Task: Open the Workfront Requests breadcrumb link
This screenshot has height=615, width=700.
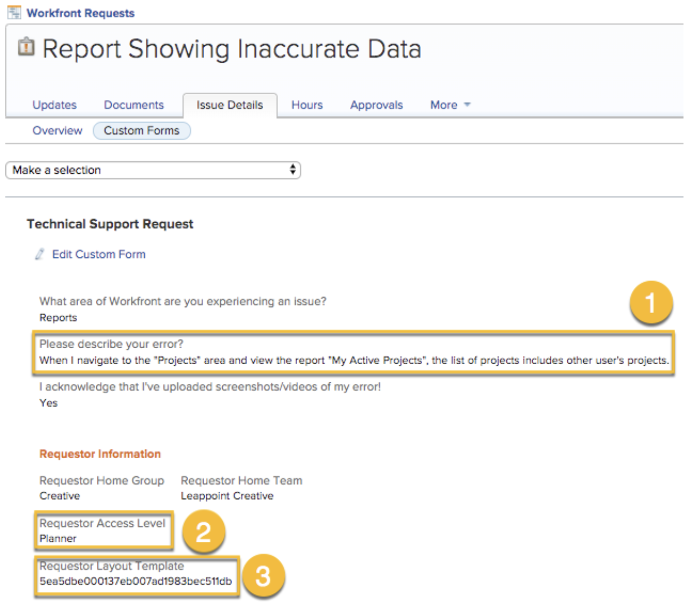Action: [80, 13]
